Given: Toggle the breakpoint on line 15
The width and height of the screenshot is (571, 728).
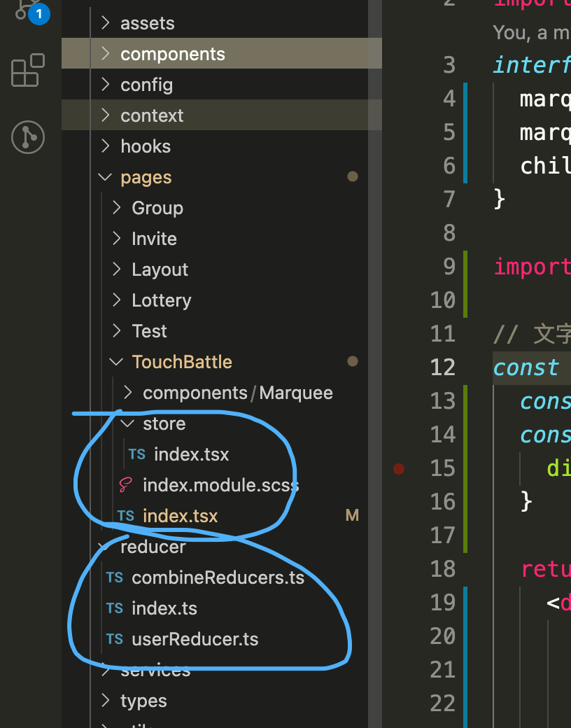Looking at the screenshot, I should pyautogui.click(x=399, y=468).
